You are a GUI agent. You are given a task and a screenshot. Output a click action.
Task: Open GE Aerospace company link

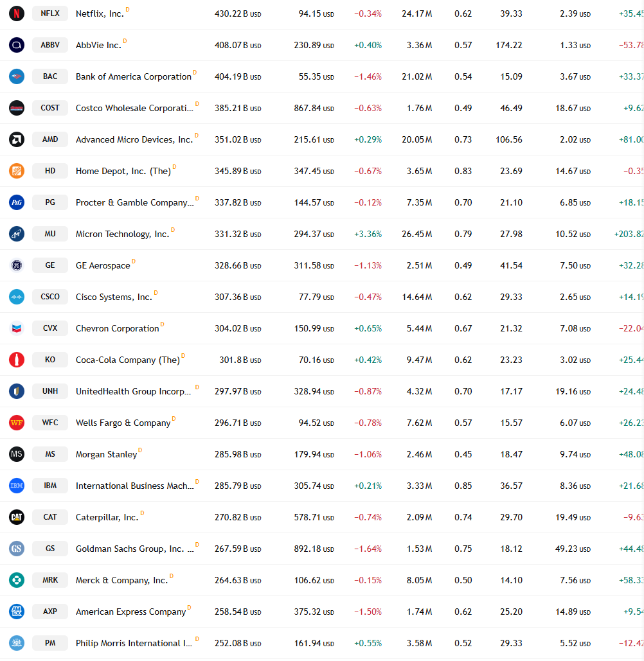(103, 265)
